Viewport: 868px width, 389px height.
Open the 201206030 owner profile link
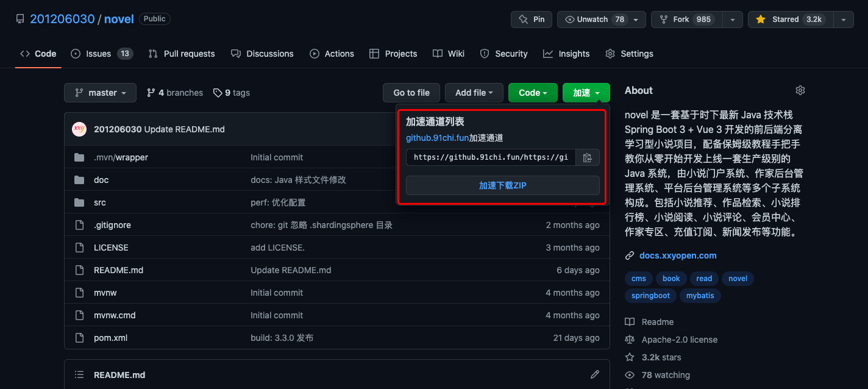[62, 19]
